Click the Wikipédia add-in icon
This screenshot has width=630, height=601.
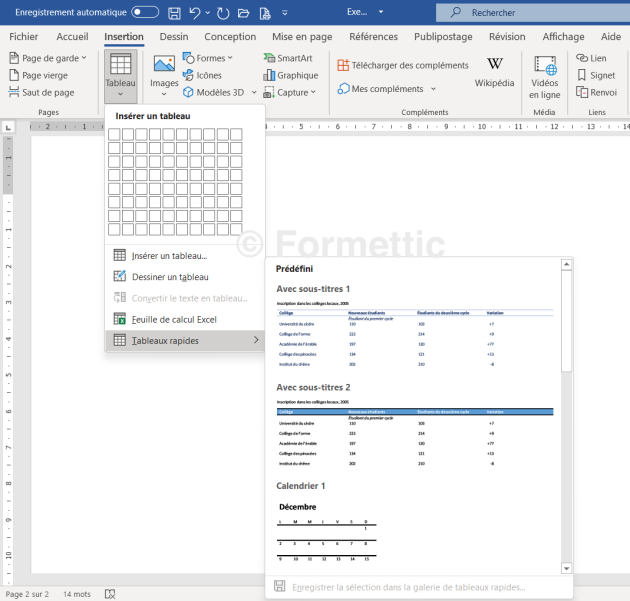(494, 70)
